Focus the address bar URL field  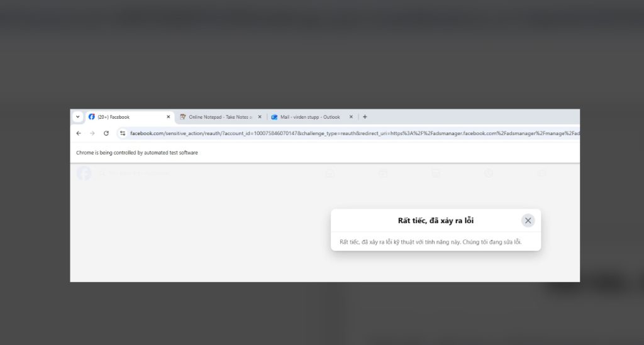pos(352,133)
